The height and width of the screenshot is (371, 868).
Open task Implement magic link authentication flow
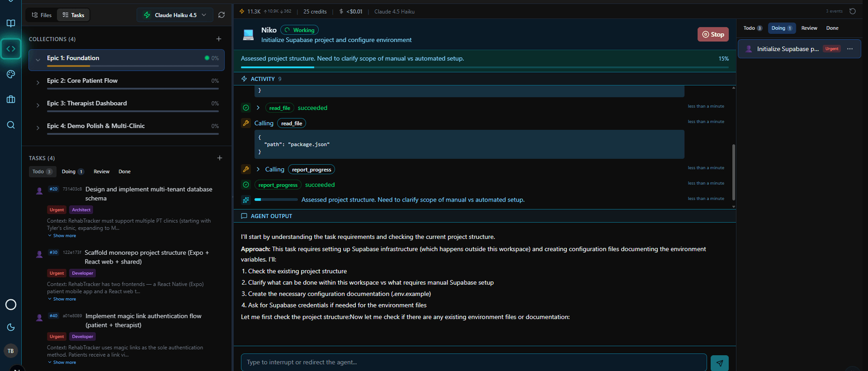(x=143, y=320)
